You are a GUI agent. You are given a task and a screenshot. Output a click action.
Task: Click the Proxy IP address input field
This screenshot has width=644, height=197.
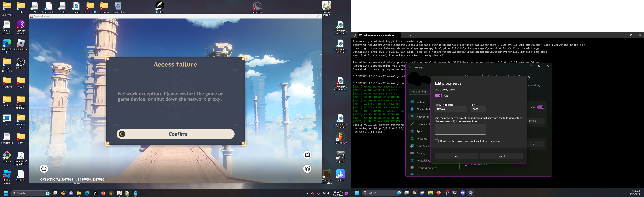coord(450,109)
